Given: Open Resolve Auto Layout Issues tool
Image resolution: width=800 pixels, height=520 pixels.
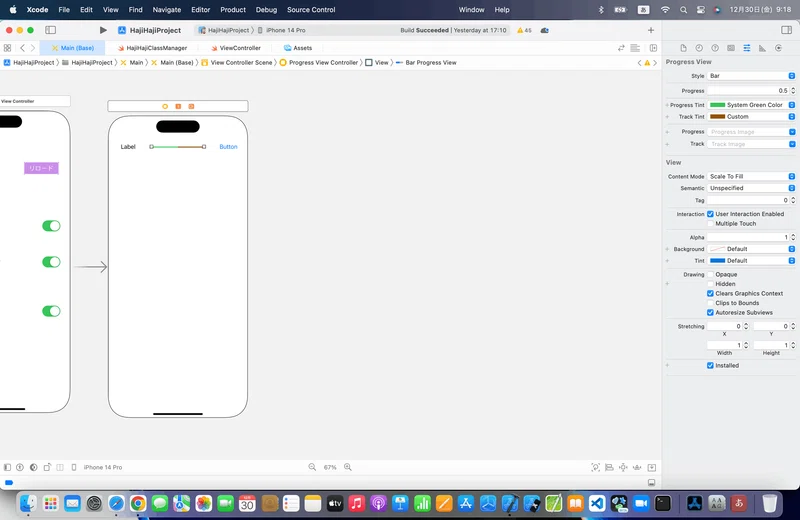Looking at the screenshot, I should [x=637, y=467].
